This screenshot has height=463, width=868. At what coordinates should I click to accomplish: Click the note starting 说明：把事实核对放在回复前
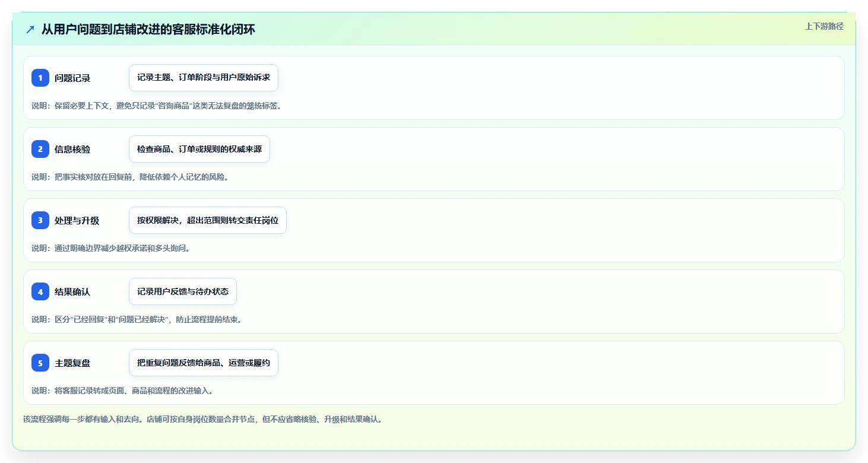(130, 177)
